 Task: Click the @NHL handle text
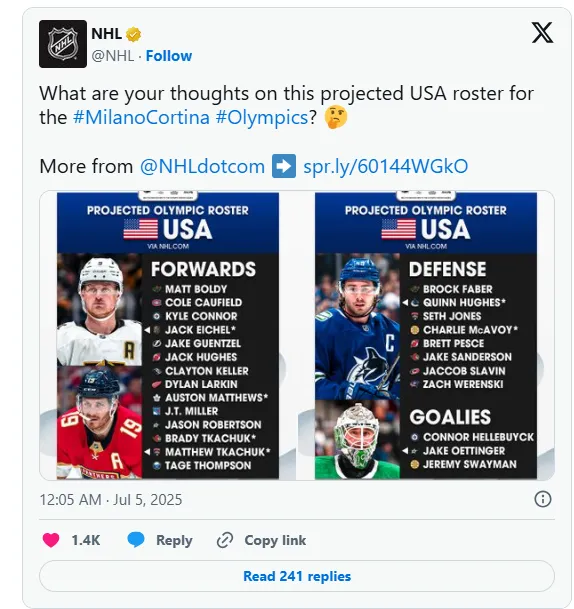113,56
